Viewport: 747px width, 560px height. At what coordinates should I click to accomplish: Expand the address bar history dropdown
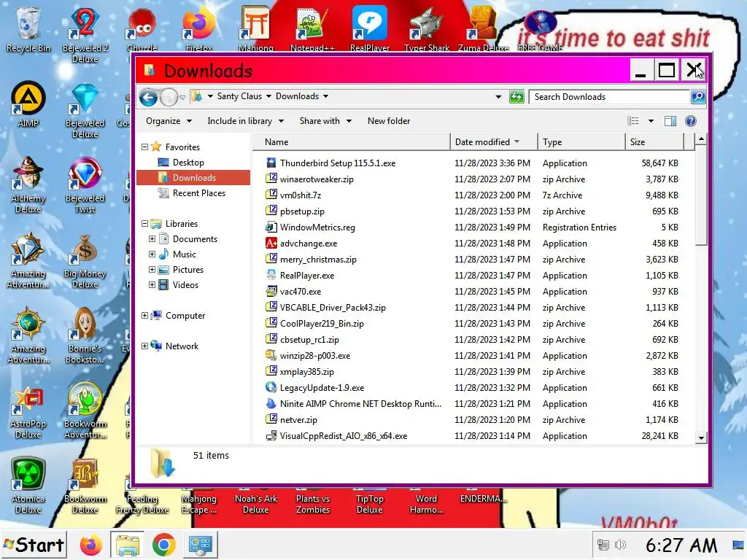(x=498, y=97)
